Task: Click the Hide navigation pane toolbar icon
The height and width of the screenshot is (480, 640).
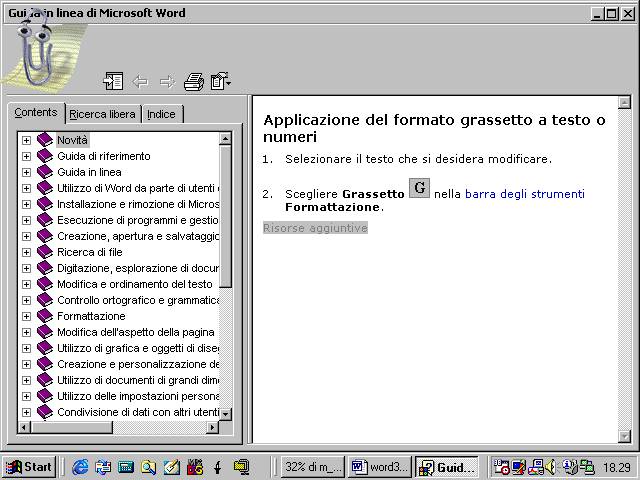Action: click(x=113, y=81)
